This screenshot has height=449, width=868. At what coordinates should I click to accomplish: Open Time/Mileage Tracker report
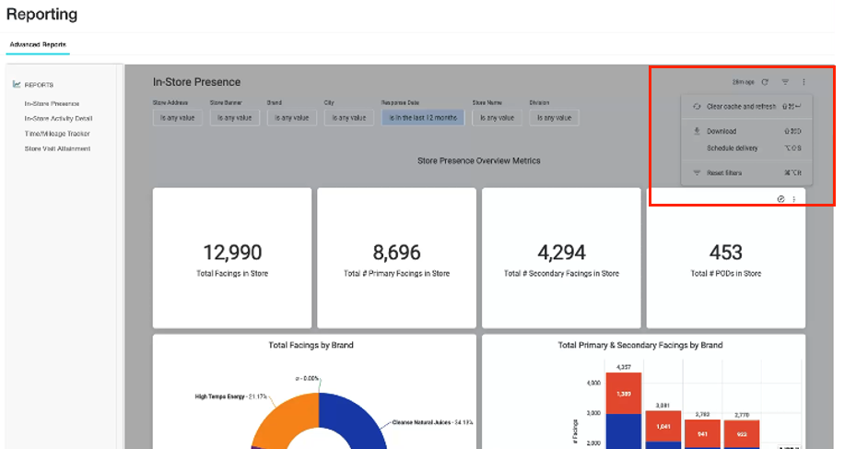pos(57,134)
